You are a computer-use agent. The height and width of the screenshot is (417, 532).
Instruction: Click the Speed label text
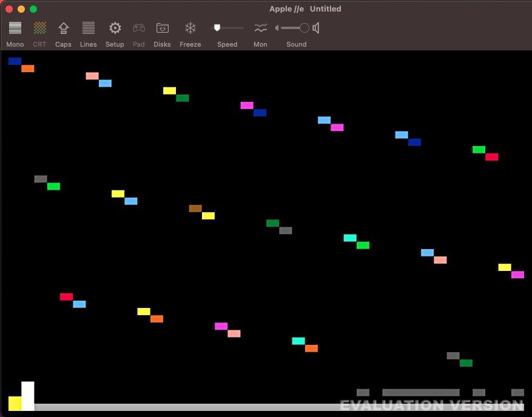coord(227,44)
